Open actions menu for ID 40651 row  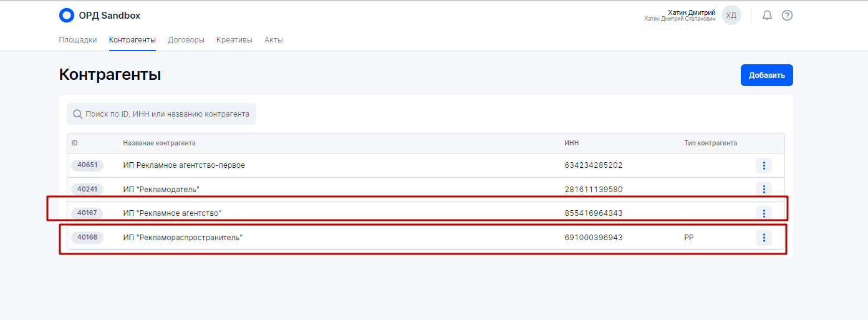pos(763,166)
